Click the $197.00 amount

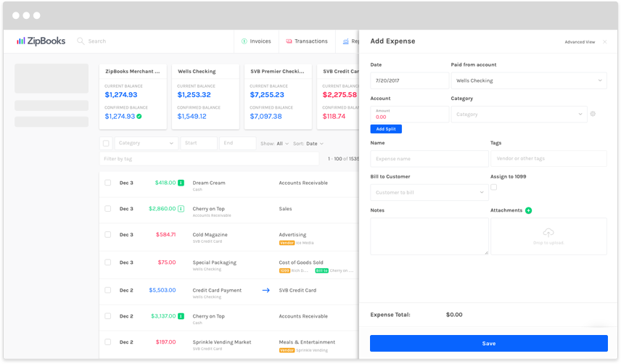pyautogui.click(x=165, y=342)
